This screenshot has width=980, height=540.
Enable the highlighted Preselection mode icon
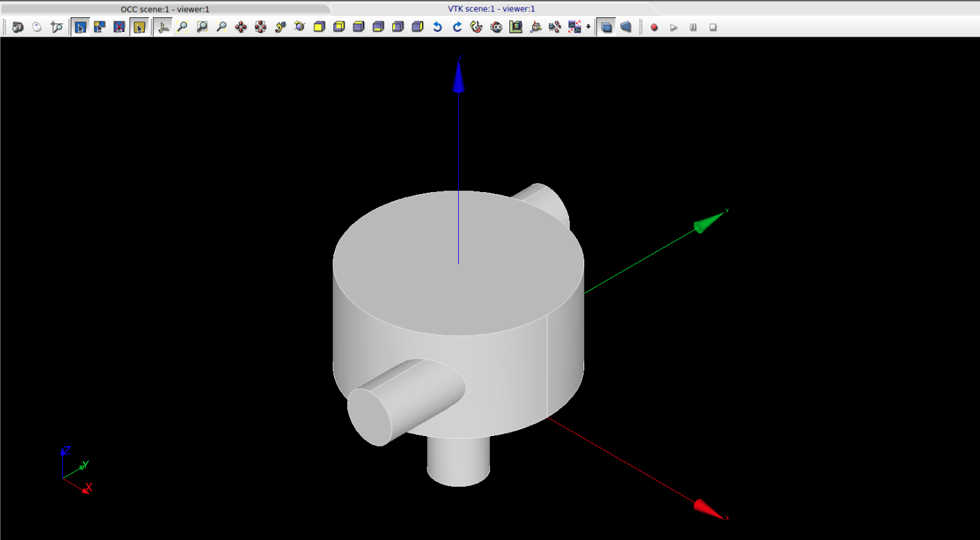click(x=139, y=27)
